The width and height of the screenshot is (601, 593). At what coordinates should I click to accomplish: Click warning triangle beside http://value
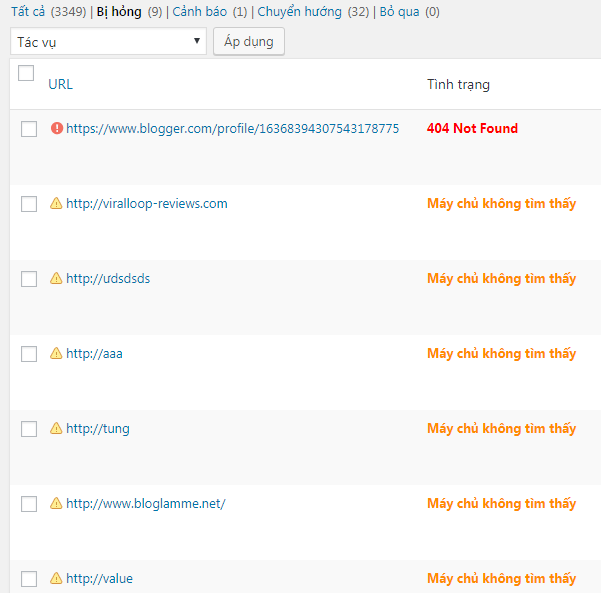[x=56, y=579]
